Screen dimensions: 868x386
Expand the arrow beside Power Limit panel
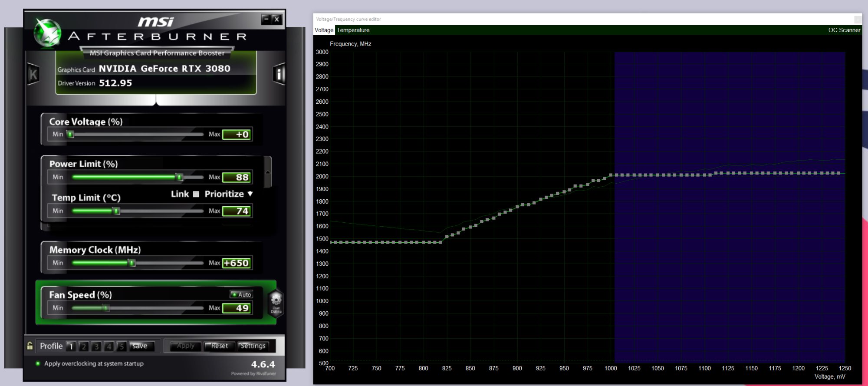268,172
